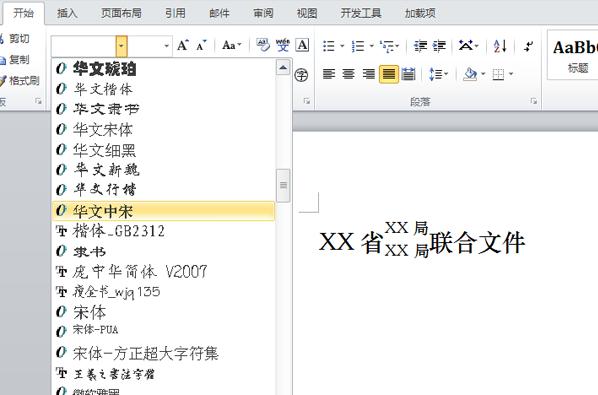Open the clipboard dialog launcher
This screenshot has height=395, width=598.
[38, 101]
